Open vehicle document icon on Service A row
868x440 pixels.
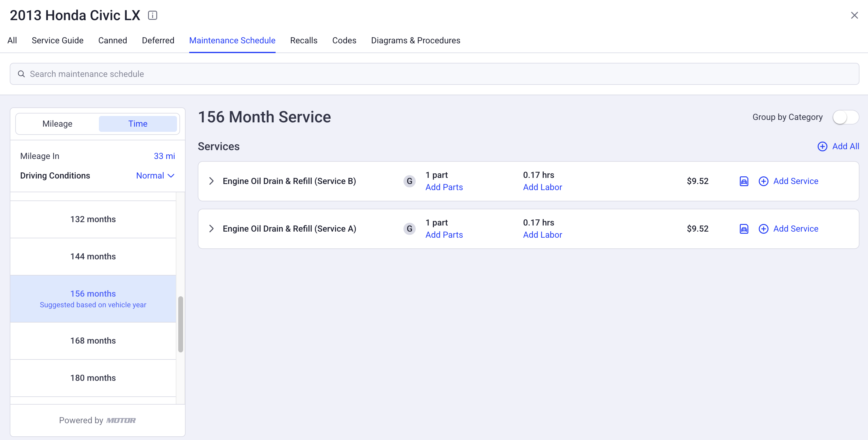[x=744, y=229]
